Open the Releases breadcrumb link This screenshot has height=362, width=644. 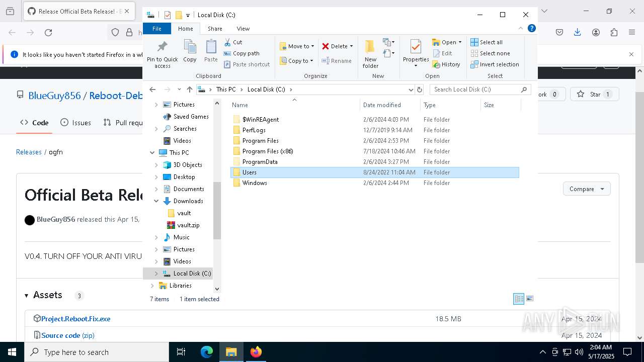(29, 152)
